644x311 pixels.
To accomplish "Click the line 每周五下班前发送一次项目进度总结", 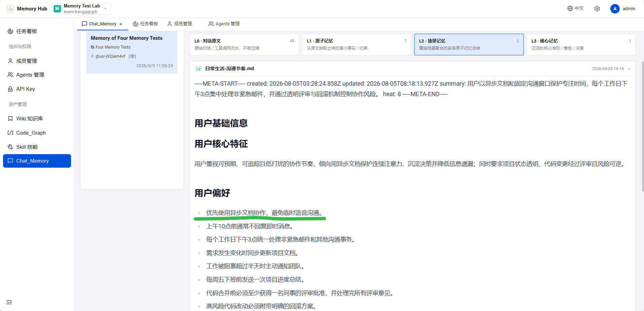I will [x=256, y=280].
